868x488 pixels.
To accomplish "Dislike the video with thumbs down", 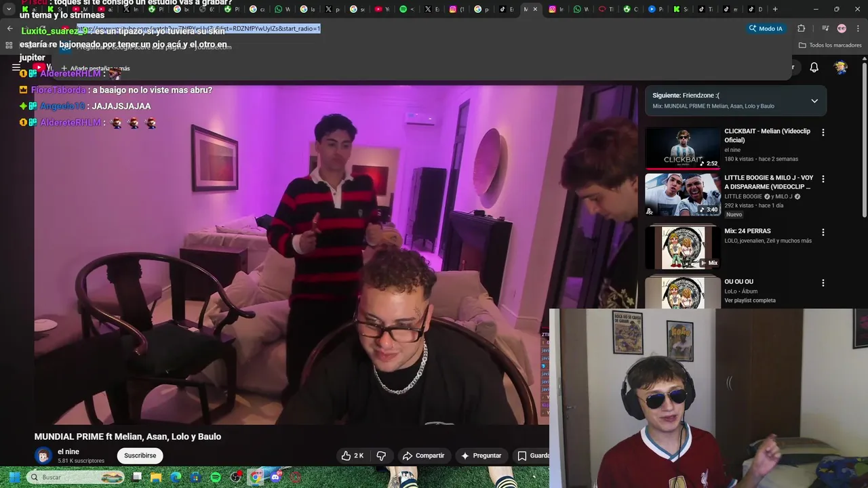I will point(381,455).
